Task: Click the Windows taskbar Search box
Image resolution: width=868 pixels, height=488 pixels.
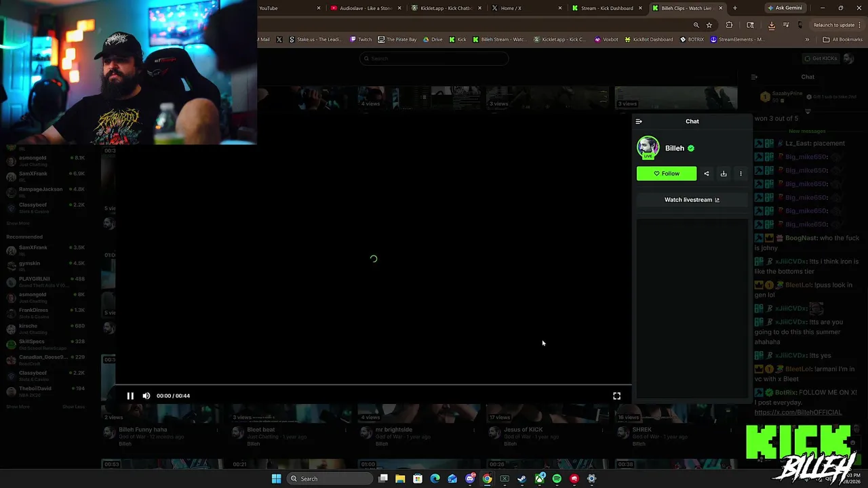Action: click(330, 479)
